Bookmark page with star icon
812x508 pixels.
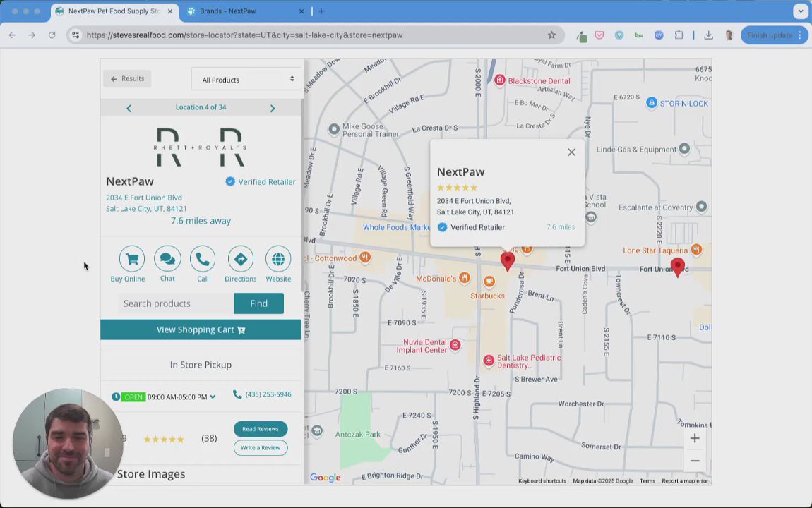pyautogui.click(x=551, y=35)
